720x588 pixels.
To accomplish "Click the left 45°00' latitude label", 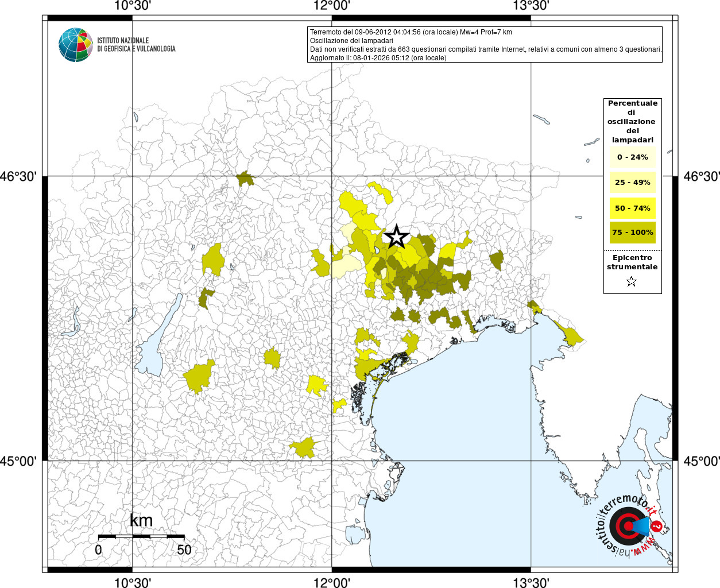I will tap(18, 461).
